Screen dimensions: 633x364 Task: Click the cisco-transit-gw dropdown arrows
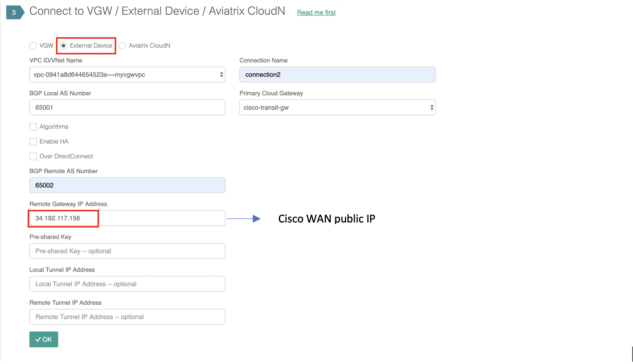432,108
